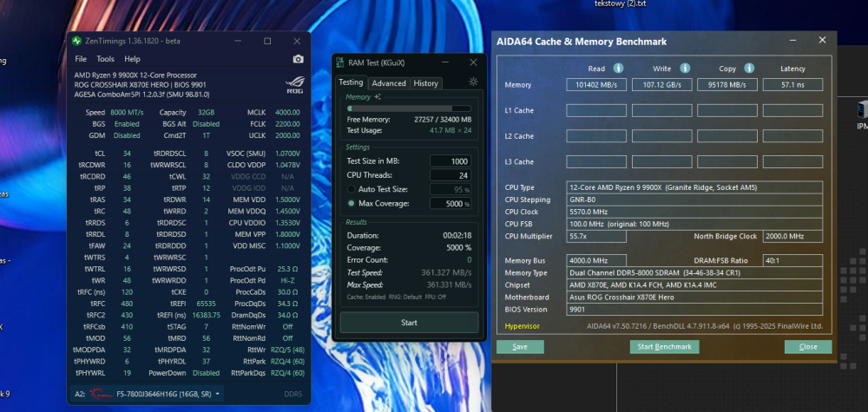Click the info icon next to Read
This screenshot has width=868, height=412.
(618, 68)
